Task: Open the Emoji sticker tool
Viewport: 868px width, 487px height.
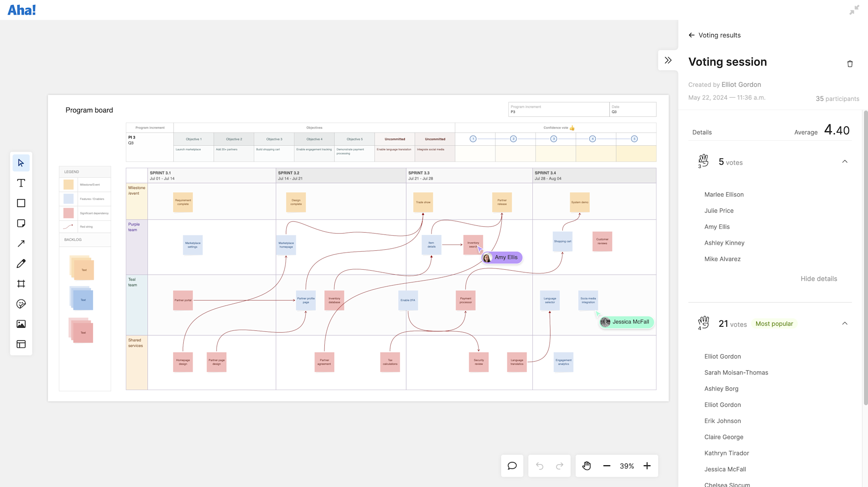Action: point(21,304)
